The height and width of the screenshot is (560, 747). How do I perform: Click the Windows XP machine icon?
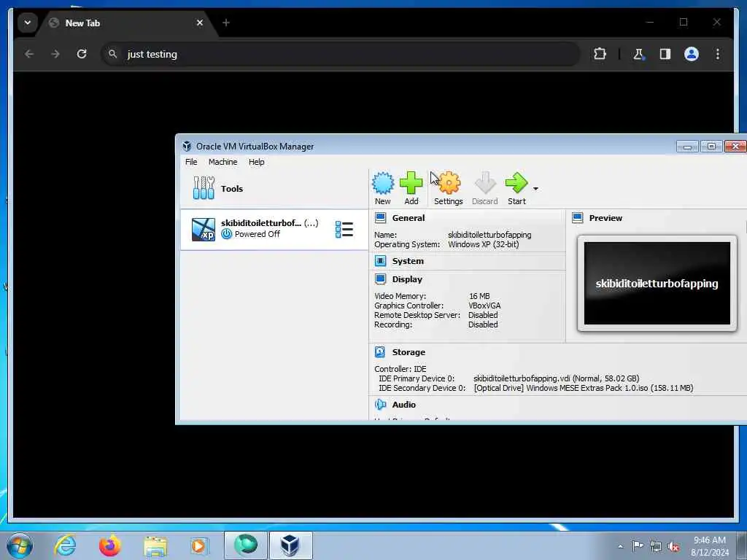(x=204, y=230)
